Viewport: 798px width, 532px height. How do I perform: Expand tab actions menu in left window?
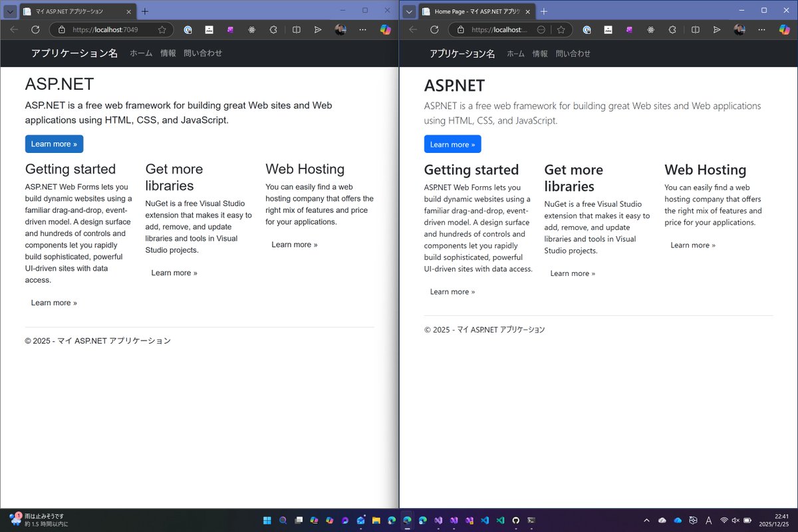(x=10, y=11)
